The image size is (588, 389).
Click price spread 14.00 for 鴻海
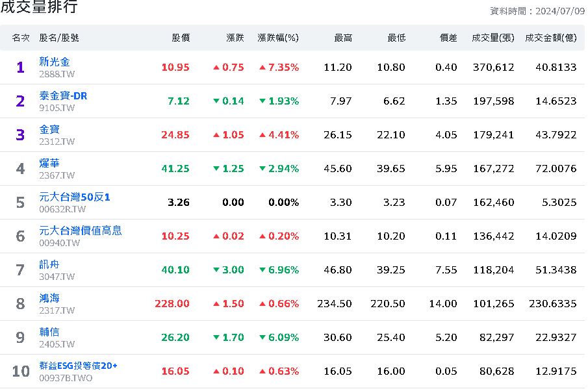coord(443,303)
